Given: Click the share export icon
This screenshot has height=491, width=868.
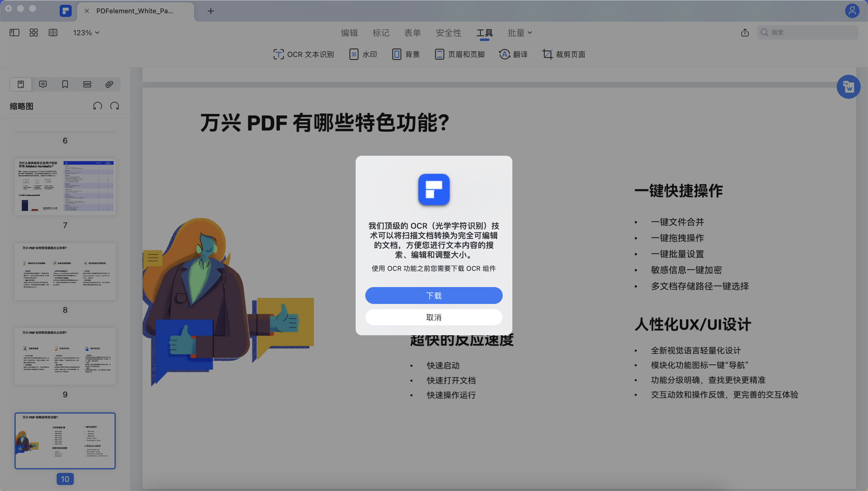Looking at the screenshot, I should click(x=745, y=32).
